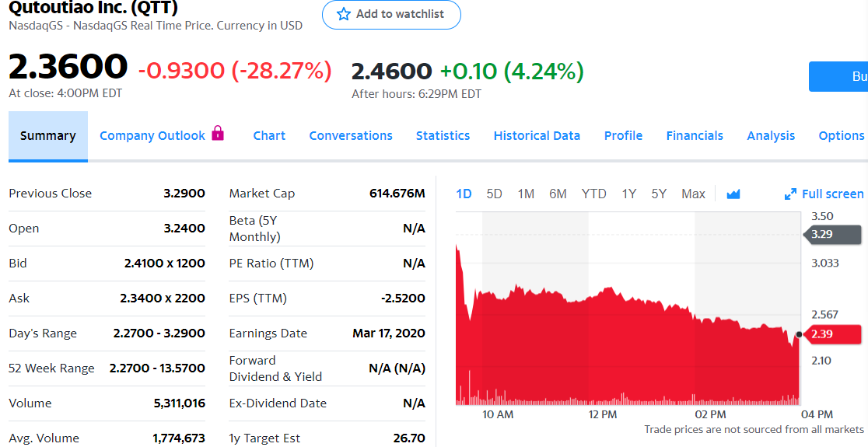
Task: Select the 5D chart range
Action: (494, 194)
